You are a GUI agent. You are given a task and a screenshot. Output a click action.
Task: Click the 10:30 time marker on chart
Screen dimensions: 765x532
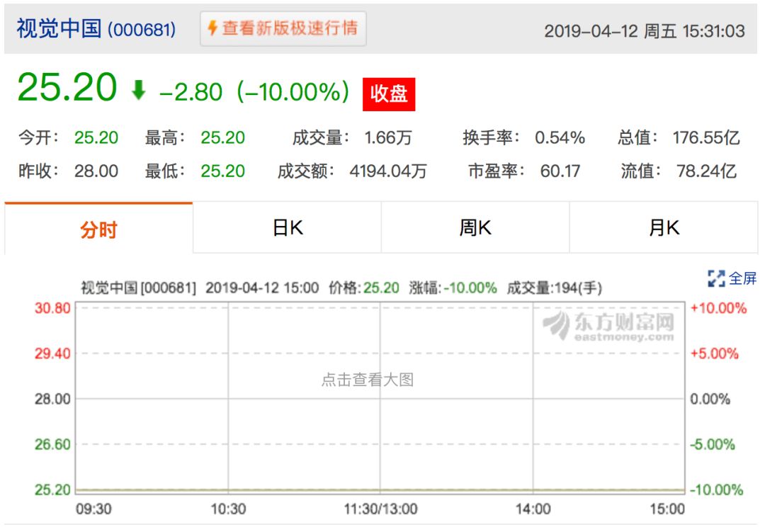[228, 509]
